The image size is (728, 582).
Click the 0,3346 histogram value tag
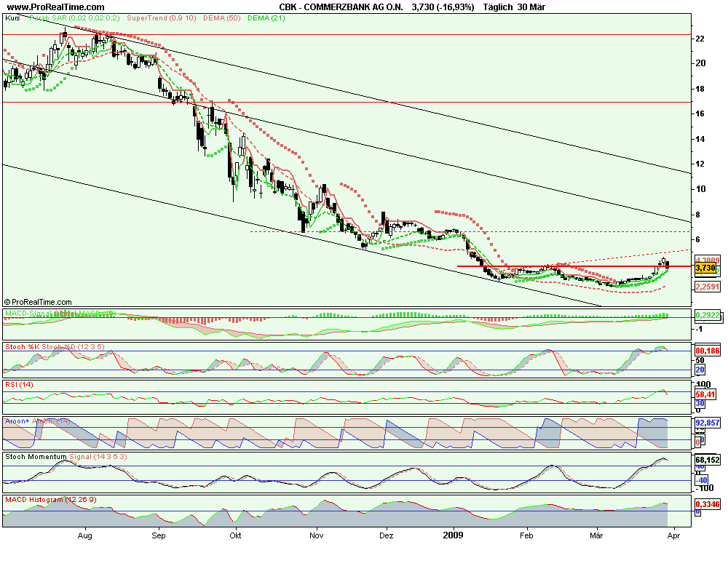point(708,504)
